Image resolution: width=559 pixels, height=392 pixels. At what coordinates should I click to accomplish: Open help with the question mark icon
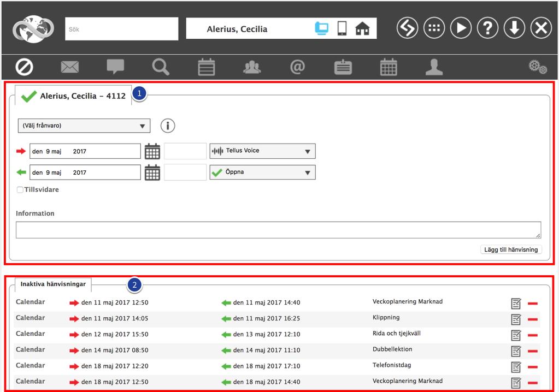tap(487, 28)
